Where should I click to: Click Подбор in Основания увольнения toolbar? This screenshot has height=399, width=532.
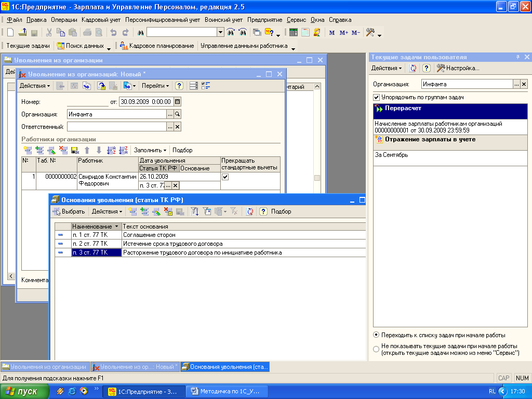(281, 211)
